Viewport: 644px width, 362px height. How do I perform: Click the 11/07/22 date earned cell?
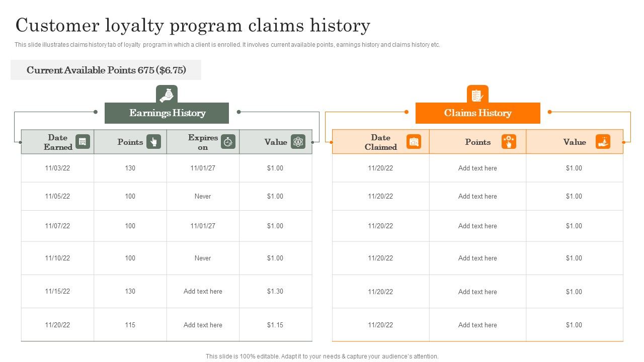tap(57, 226)
